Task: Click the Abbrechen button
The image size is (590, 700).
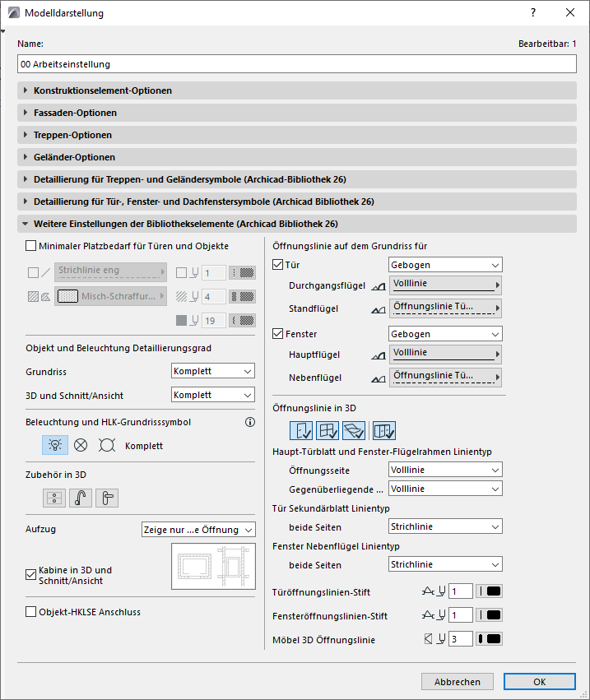Action: point(458,681)
